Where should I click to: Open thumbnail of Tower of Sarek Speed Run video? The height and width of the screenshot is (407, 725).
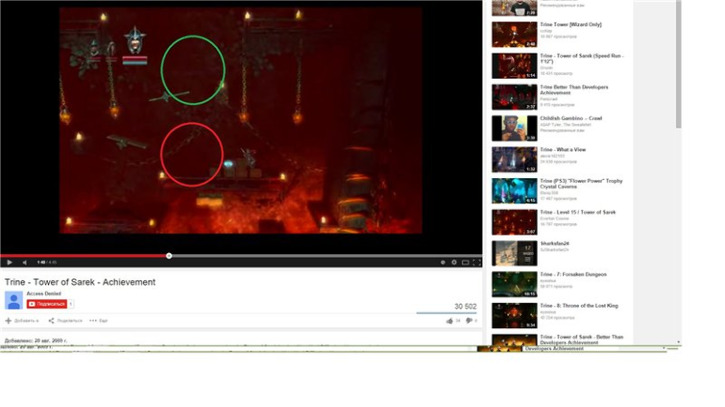pos(514,66)
